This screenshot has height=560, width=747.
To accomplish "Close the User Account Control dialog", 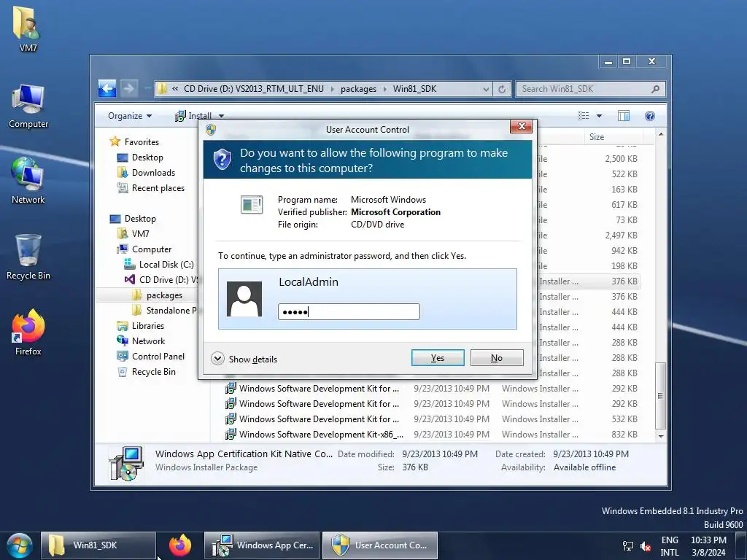I will (521, 127).
